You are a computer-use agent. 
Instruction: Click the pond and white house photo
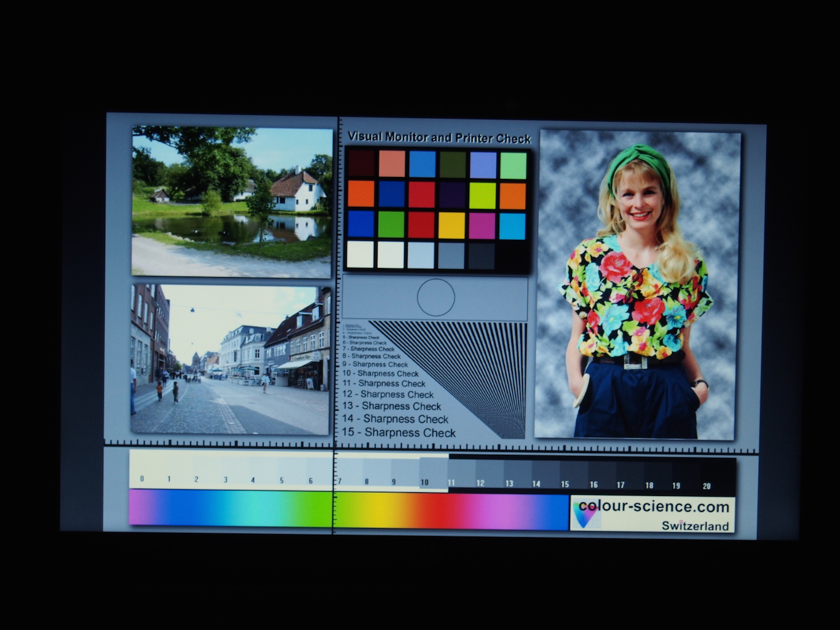coord(232,202)
